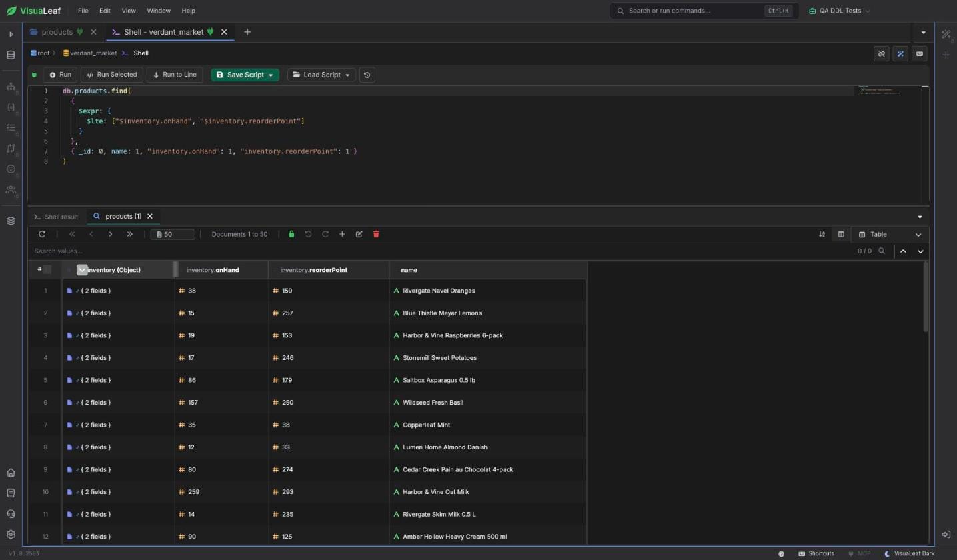Open the Load Script dropdown
Viewport: 957px width, 560px height.
[x=321, y=75]
